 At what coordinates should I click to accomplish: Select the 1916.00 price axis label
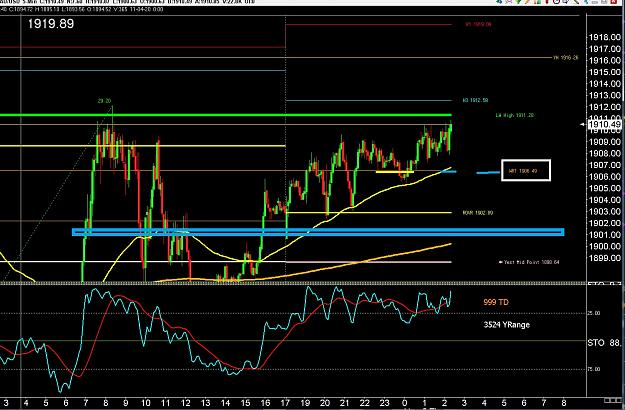pyautogui.click(x=605, y=60)
